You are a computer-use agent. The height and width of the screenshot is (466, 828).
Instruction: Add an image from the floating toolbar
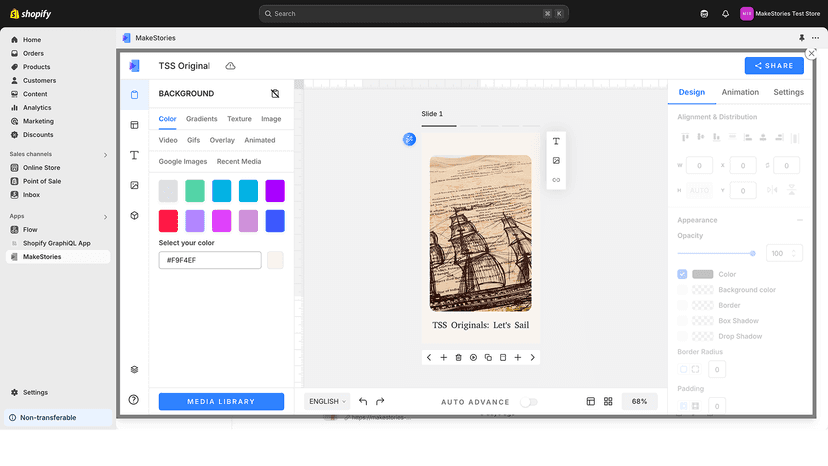[556, 161]
